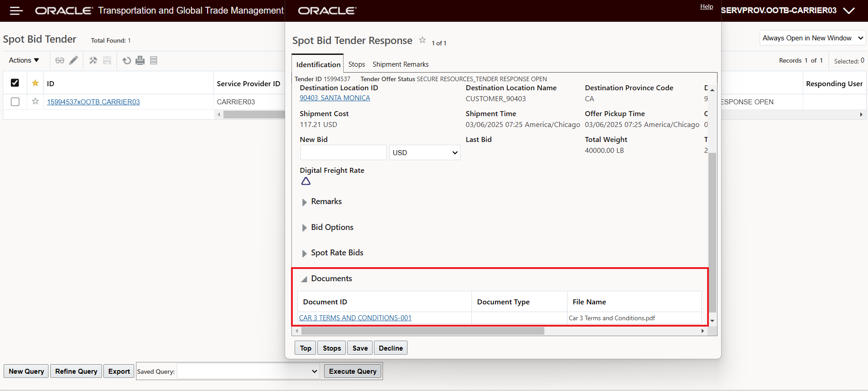Switch to the Identification tab
Image resolution: width=868 pixels, height=391 pixels.
click(x=318, y=64)
